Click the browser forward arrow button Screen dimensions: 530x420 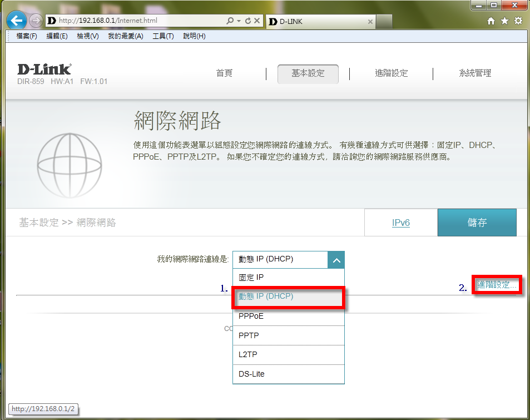click(36, 21)
